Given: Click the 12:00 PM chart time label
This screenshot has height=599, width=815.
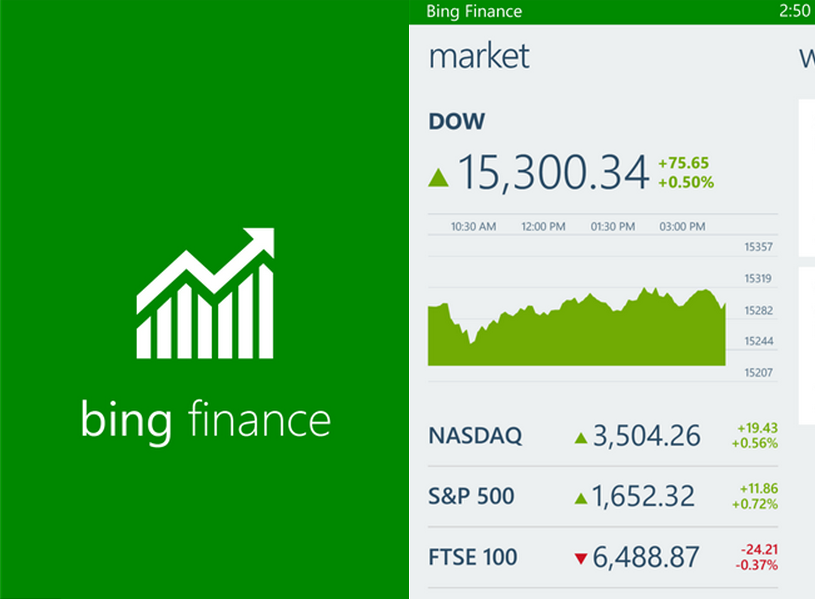Looking at the screenshot, I should tap(543, 227).
